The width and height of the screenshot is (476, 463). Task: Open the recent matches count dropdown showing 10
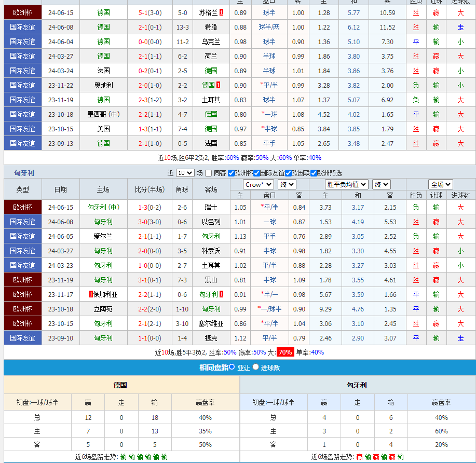coord(185,173)
